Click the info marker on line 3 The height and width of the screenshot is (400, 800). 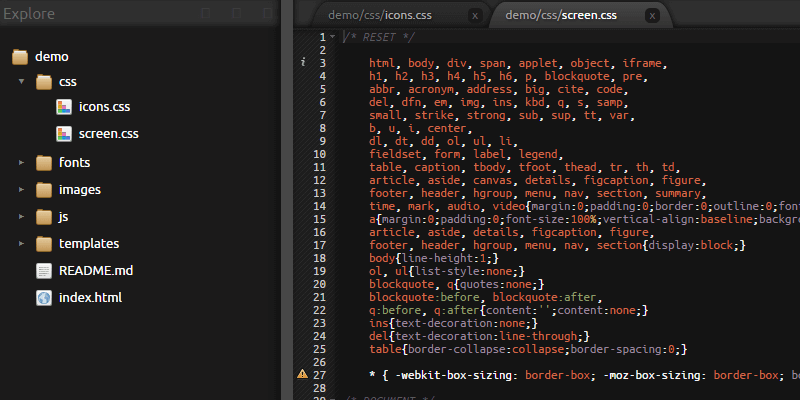(x=303, y=62)
